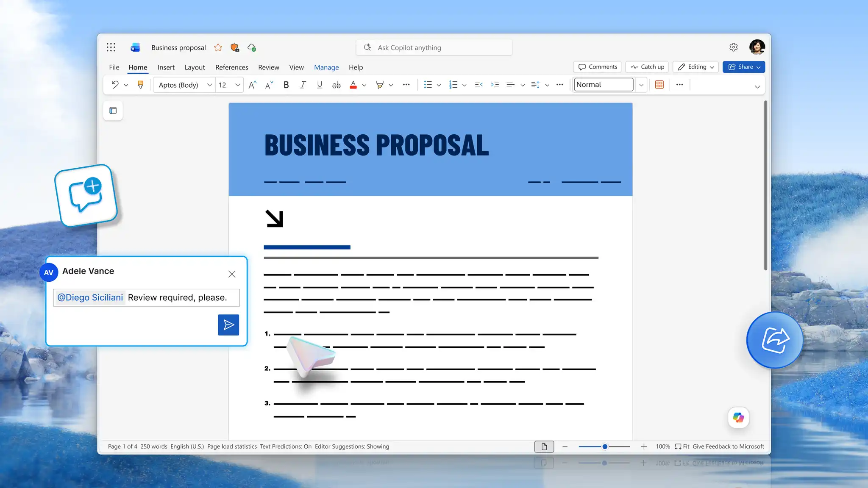Expand highlight color dropdown arrow
This screenshot has height=488, width=868.
pyautogui.click(x=391, y=85)
